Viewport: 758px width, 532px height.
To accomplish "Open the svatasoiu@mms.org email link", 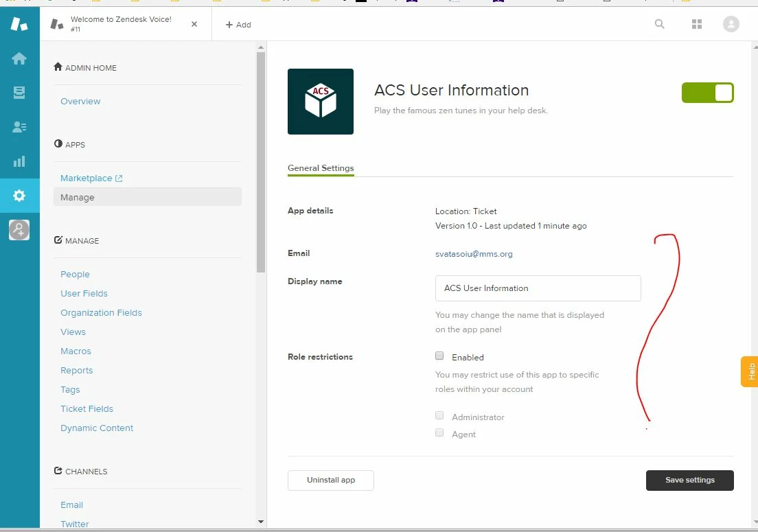I will [474, 254].
